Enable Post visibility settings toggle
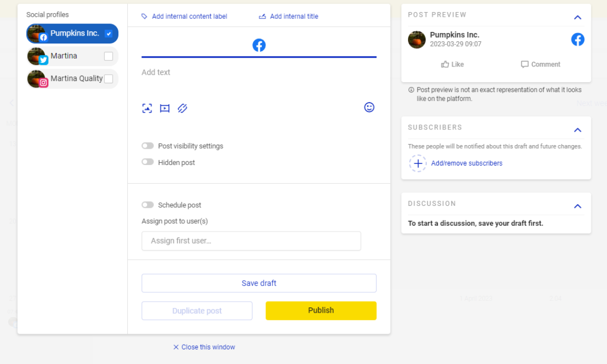This screenshot has height=364, width=607. [x=148, y=146]
